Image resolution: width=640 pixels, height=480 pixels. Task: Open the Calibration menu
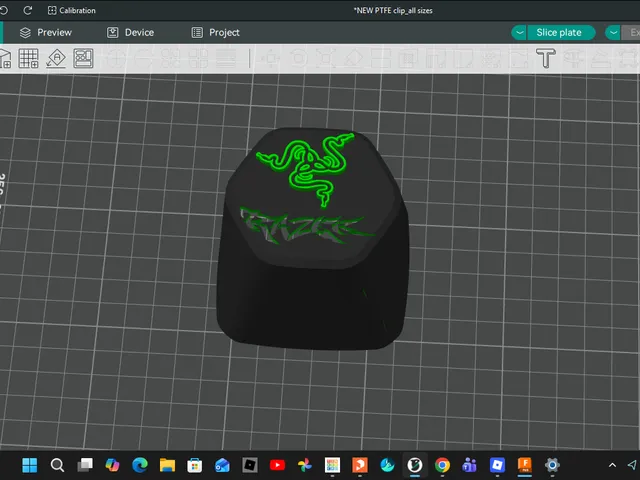point(72,11)
